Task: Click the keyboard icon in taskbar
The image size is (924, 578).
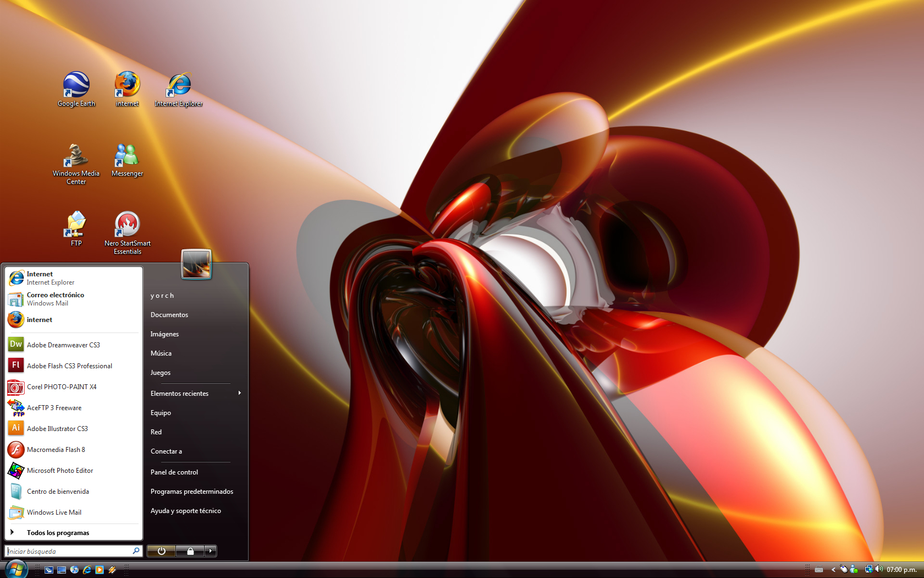Action: [x=819, y=570]
